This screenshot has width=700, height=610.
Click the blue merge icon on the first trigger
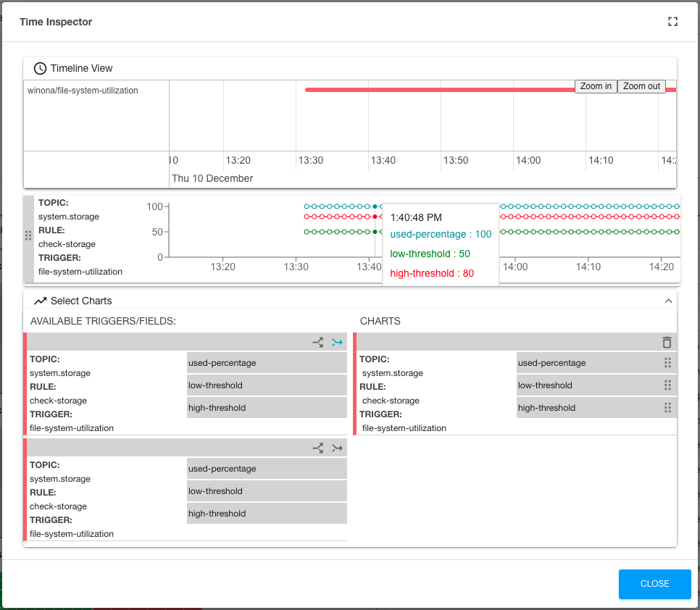[x=337, y=342]
